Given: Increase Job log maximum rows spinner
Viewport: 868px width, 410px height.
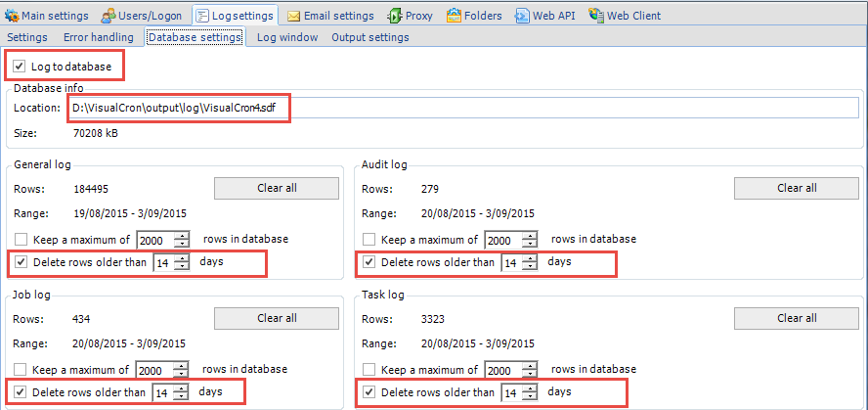Looking at the screenshot, I should (182, 366).
